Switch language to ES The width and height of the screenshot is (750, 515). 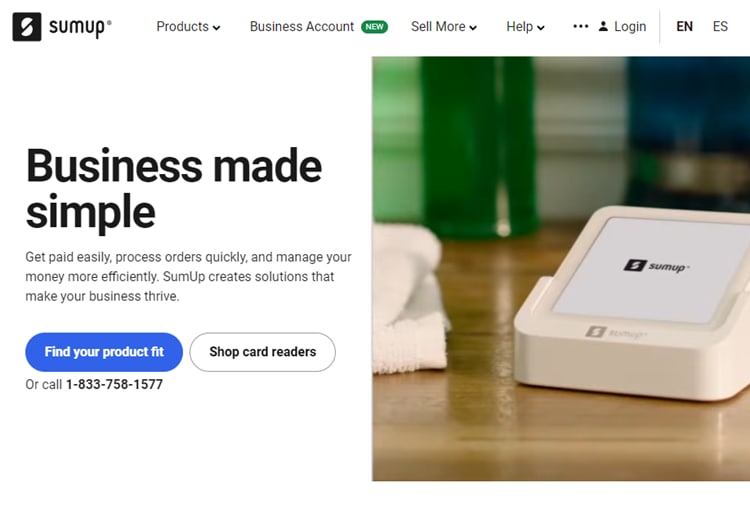[720, 27]
